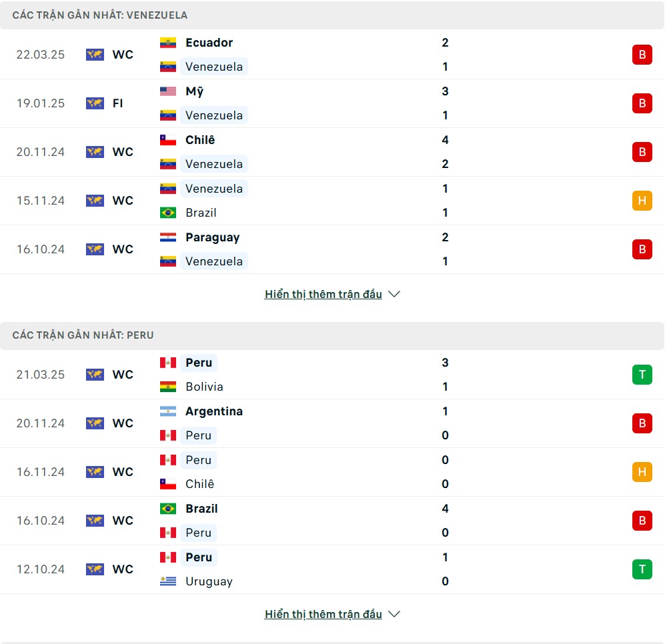
Task: Expand more Peru matches with the chevron
Action: 394,614
